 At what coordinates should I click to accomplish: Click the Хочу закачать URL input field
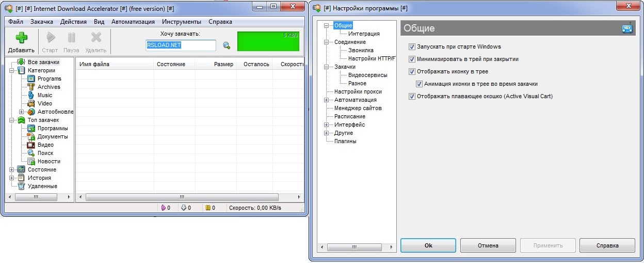tap(181, 45)
